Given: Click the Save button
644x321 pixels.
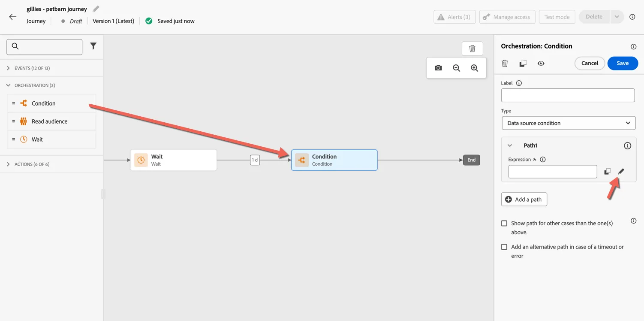Looking at the screenshot, I should click(x=623, y=63).
